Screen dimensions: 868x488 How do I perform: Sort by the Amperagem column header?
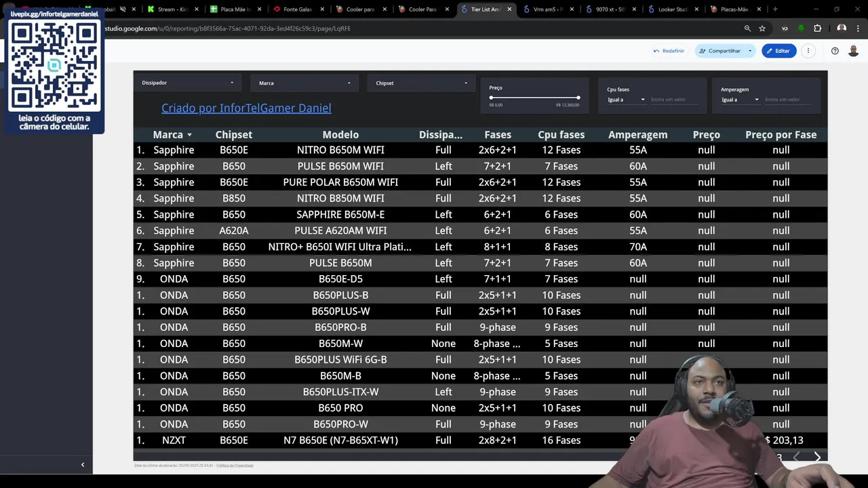click(638, 135)
